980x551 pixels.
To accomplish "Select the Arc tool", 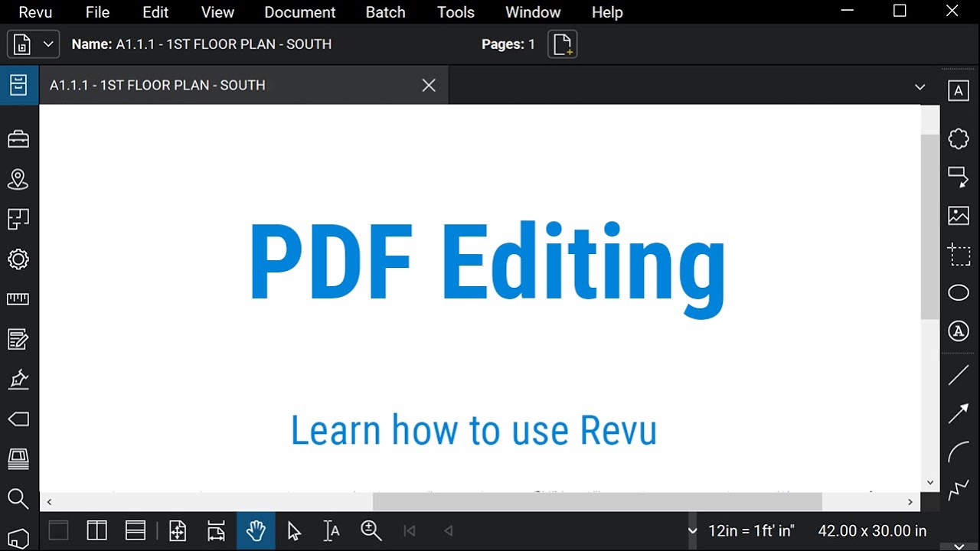I will point(959,452).
